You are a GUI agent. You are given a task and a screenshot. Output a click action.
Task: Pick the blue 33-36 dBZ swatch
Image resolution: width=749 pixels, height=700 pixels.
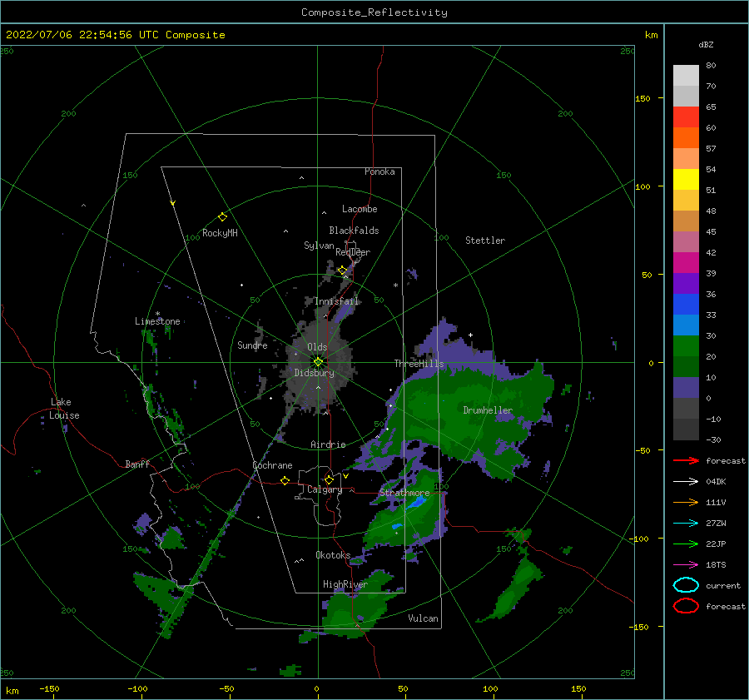click(x=686, y=305)
